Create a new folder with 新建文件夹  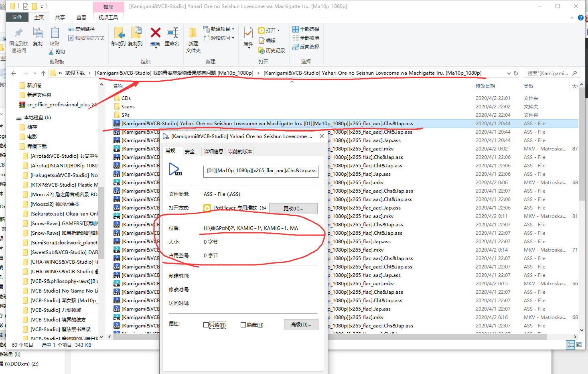193,40
